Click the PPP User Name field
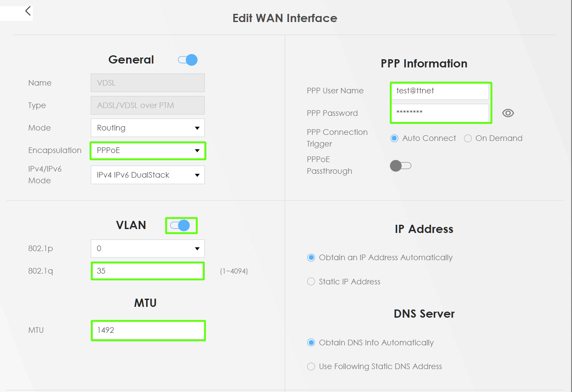This screenshot has height=392, width=572. (x=440, y=91)
